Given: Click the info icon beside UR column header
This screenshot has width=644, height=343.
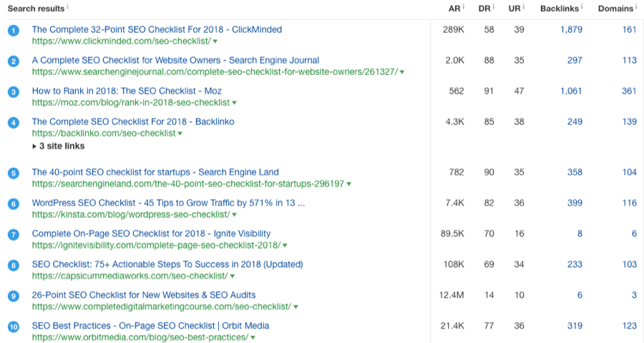Looking at the screenshot, I should [x=524, y=6].
